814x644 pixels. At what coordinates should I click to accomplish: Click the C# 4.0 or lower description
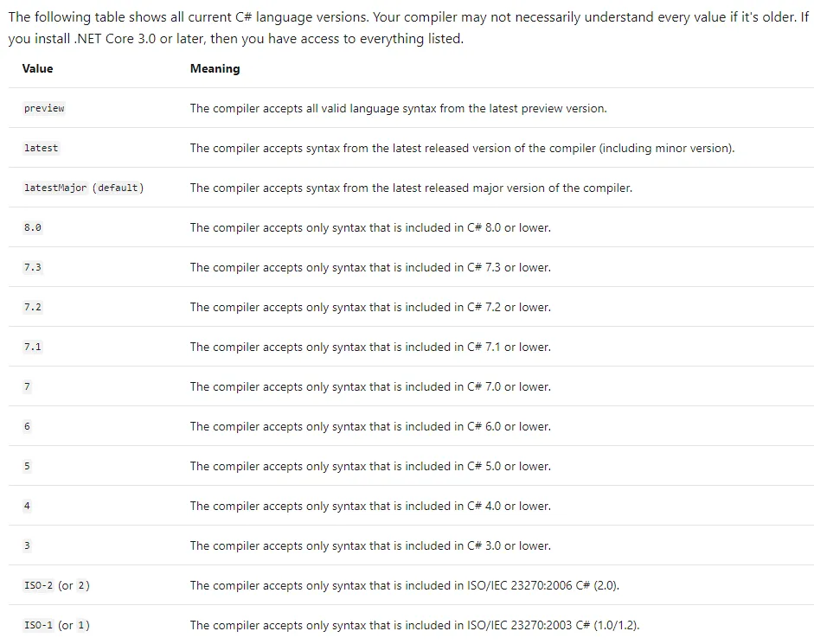point(370,506)
